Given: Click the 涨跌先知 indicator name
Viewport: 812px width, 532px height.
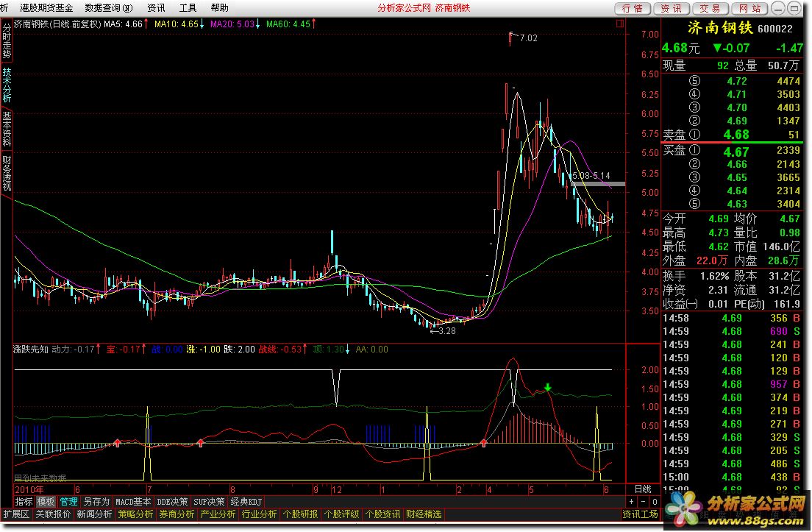Looking at the screenshot, I should coord(31,349).
